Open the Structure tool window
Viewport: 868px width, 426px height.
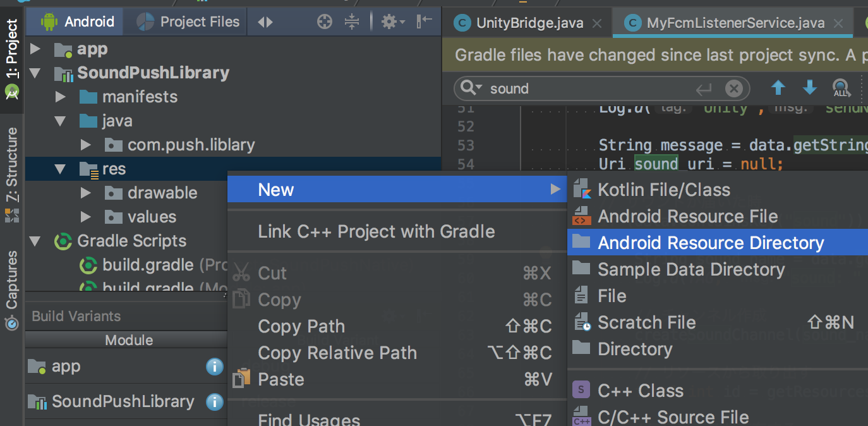click(12, 166)
